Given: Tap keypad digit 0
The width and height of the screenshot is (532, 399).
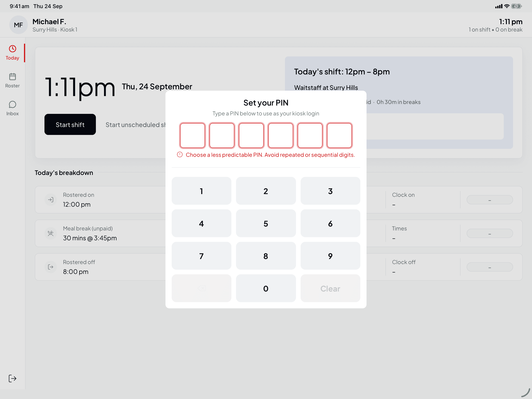Looking at the screenshot, I should pos(266,288).
